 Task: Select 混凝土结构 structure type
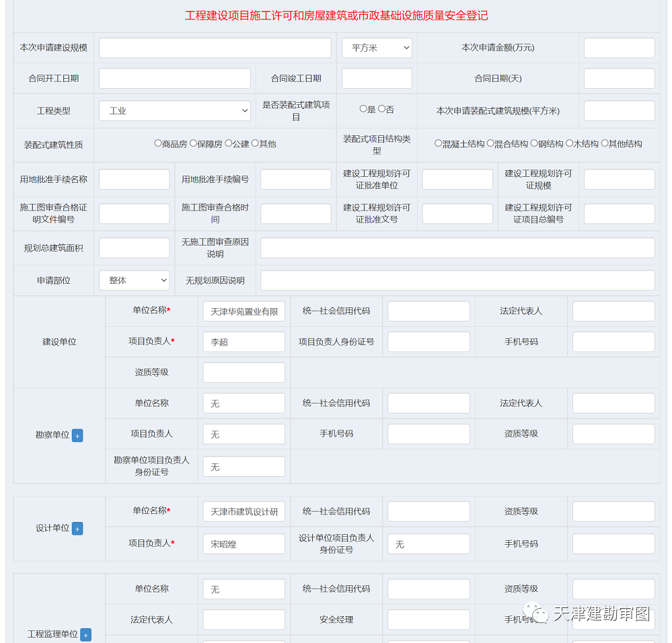438,143
